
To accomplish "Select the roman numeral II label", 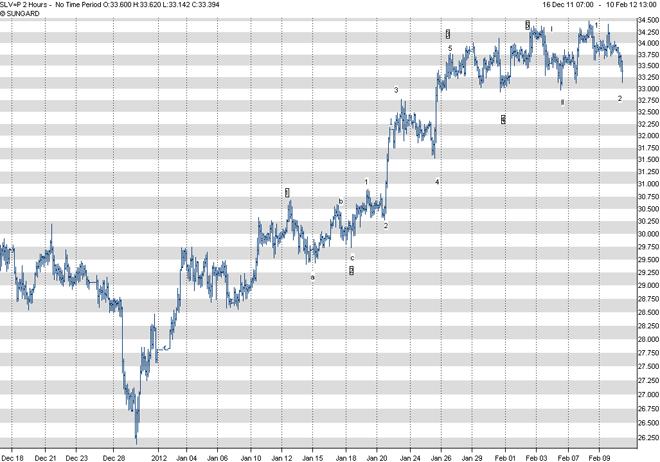I will point(562,102).
